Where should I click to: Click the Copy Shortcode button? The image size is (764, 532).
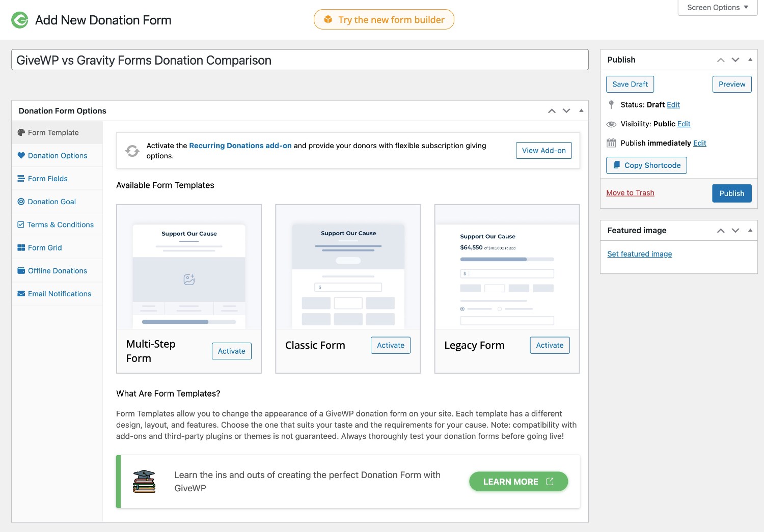tap(646, 165)
